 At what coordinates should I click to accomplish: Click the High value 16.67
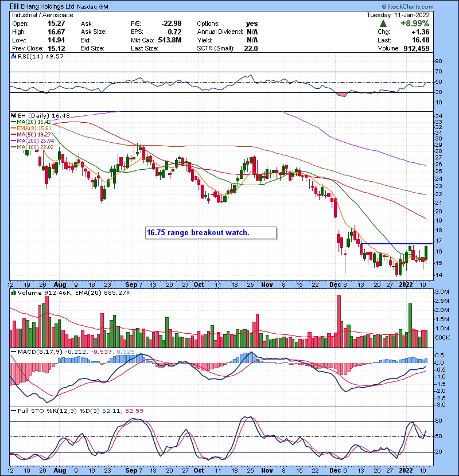pyautogui.click(x=56, y=32)
